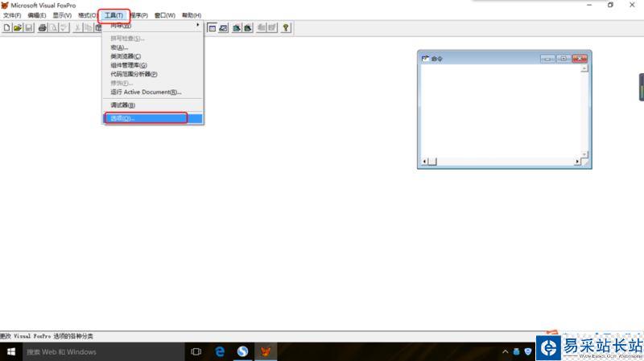644x361 pixels.
Task: Choose 代码范围分析器(P) menu entry
Action: tap(153, 74)
